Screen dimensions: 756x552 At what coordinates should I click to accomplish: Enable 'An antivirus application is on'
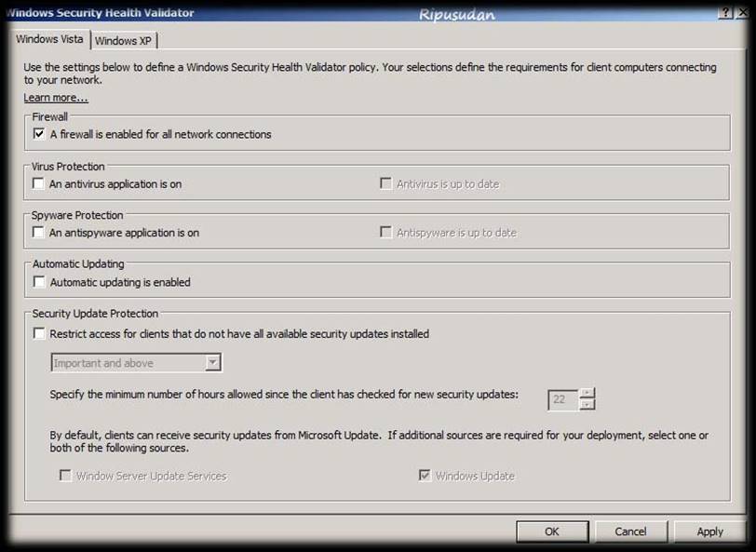[39, 183]
